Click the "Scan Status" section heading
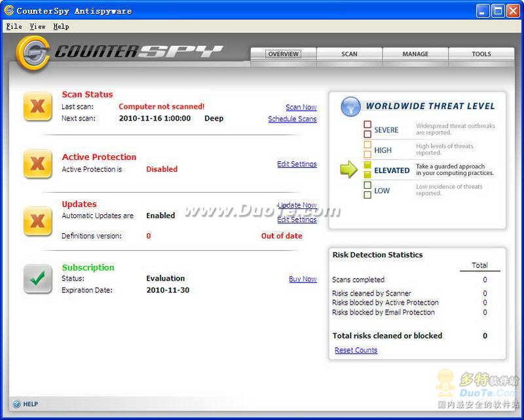The width and height of the screenshot is (524, 420). [x=87, y=94]
